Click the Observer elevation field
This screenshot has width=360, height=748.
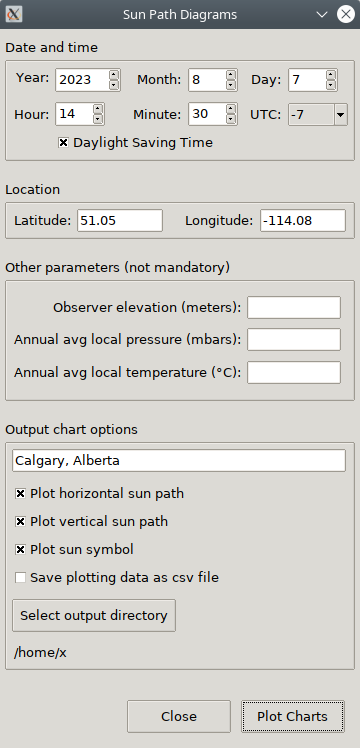point(294,307)
